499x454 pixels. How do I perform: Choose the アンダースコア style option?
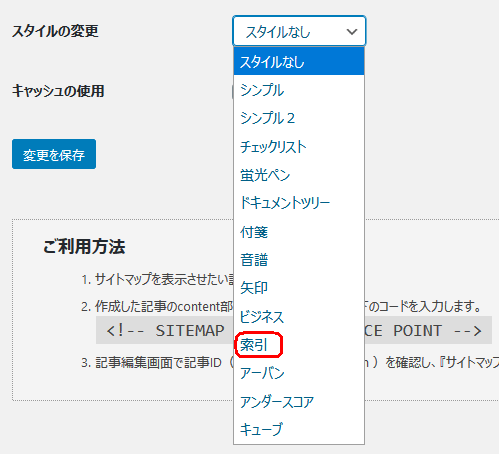click(299, 401)
